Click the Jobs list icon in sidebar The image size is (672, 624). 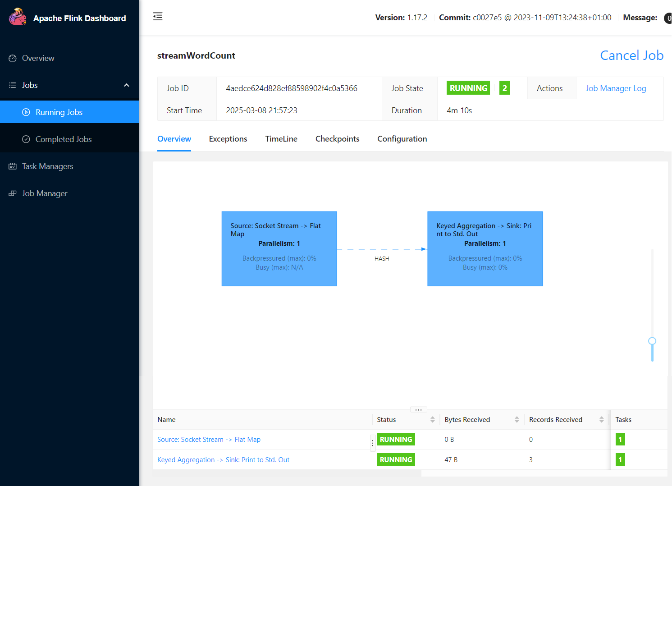pos(13,85)
